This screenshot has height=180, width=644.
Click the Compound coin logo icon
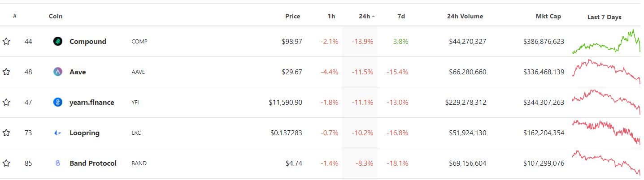(57, 42)
